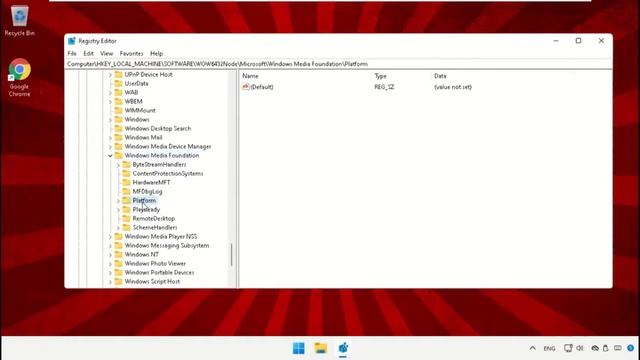Image resolution: width=640 pixels, height=360 pixels.
Task: Select the (Default) value entry
Action: [262, 87]
